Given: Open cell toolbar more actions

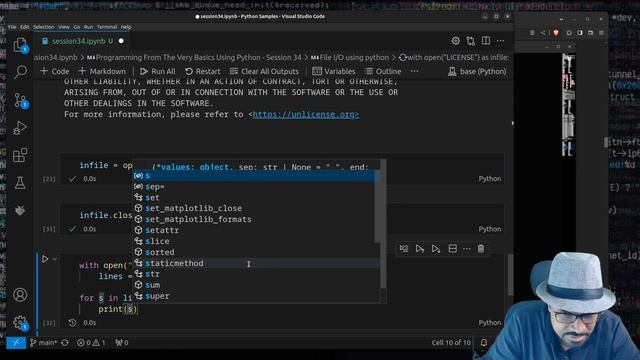Looking at the screenshot, I should (467, 249).
